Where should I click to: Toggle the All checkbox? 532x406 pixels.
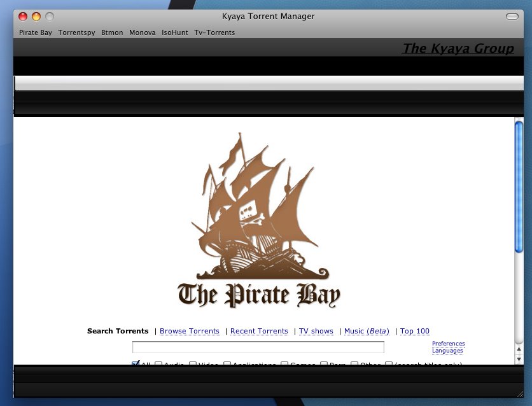pyautogui.click(x=135, y=363)
